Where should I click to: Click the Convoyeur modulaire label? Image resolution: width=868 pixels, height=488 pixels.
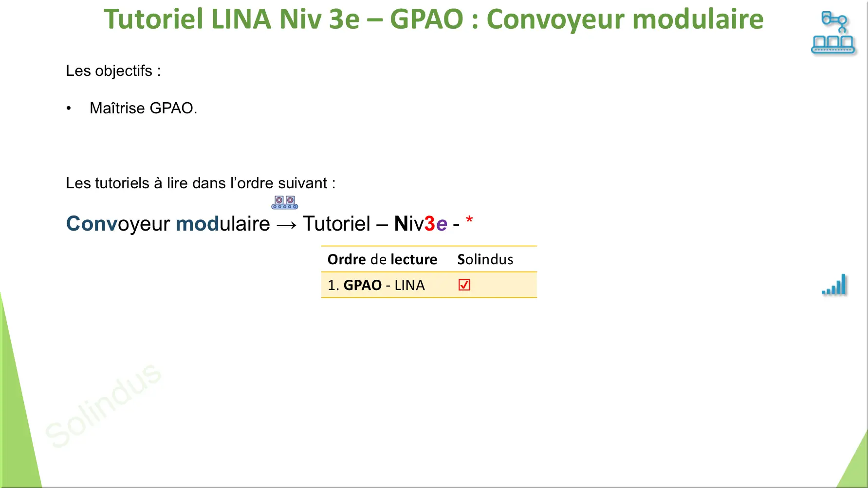click(168, 224)
